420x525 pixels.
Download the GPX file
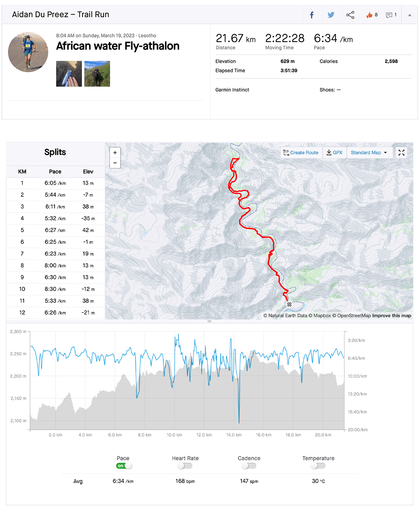pos(334,153)
